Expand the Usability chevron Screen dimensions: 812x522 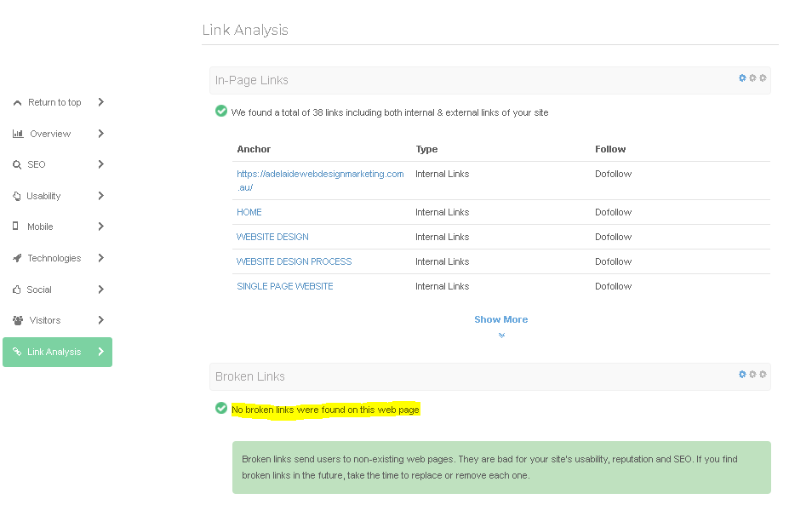click(101, 196)
